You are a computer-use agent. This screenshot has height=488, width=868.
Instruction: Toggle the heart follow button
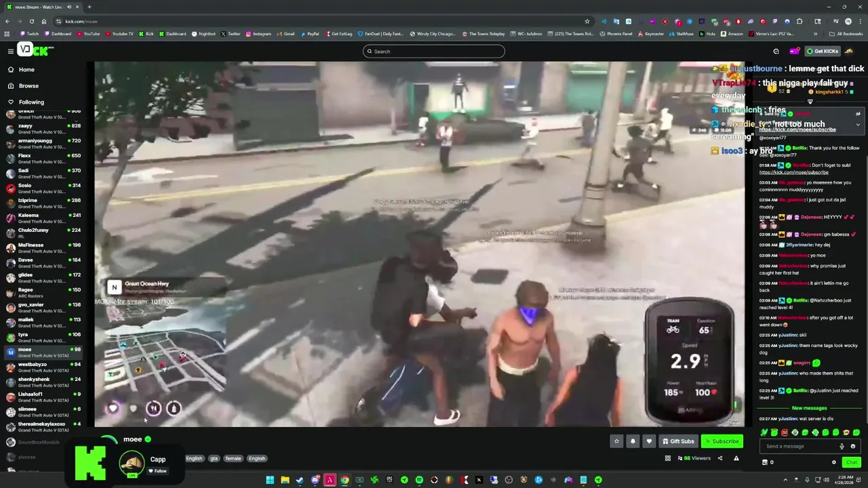coord(649,441)
